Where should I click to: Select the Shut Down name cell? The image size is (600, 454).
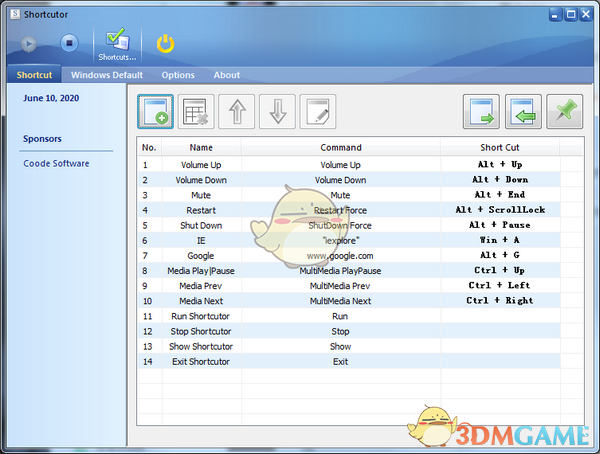201,225
